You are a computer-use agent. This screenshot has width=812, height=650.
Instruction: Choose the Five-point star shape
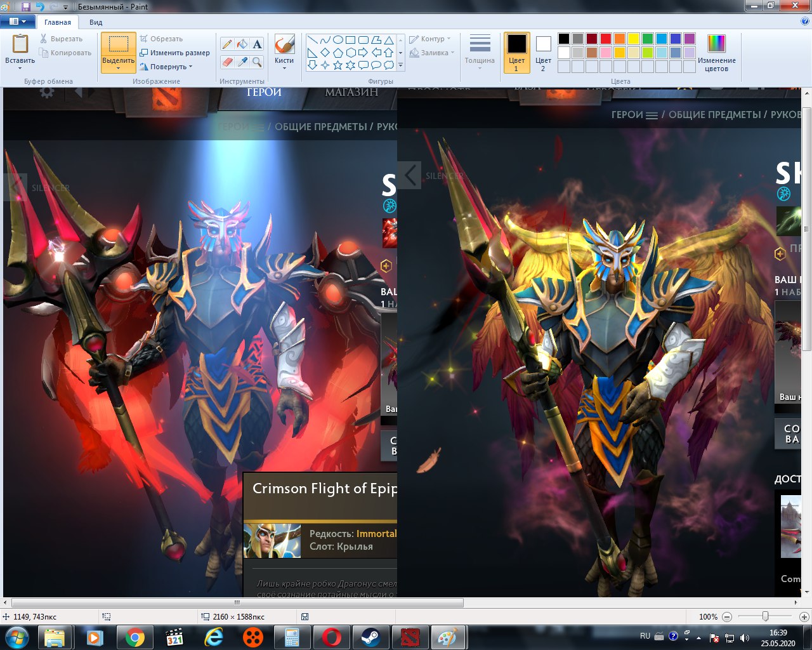pyautogui.click(x=337, y=65)
